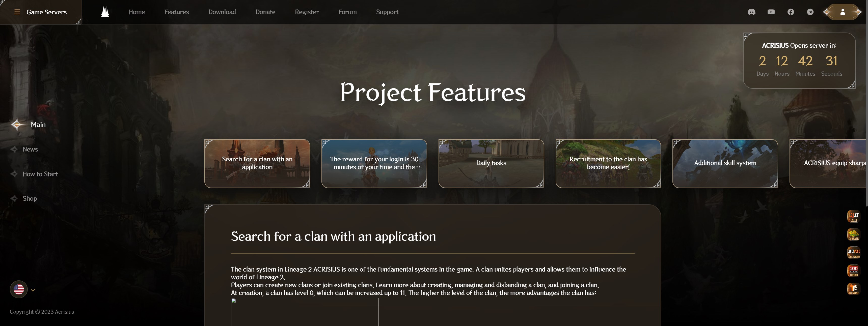The width and height of the screenshot is (868, 326).
Task: Click the US flag language icon
Action: [x=18, y=289]
